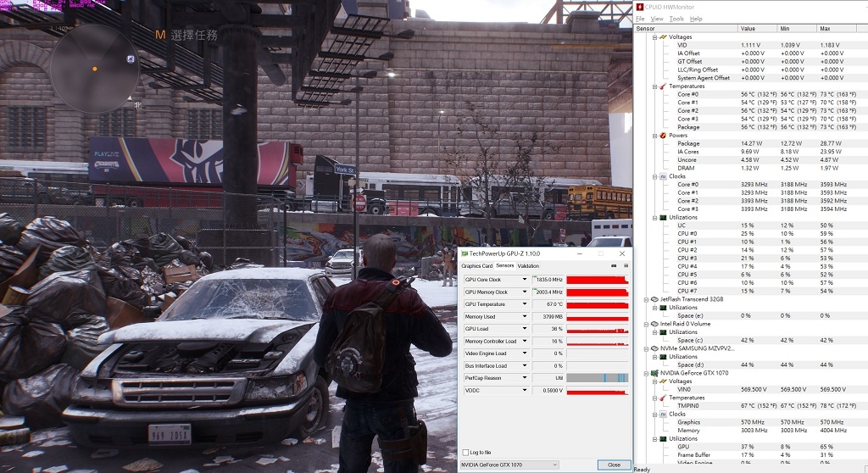Click the Utilizations icon under Intel Raid 0 Volume

pos(663,331)
